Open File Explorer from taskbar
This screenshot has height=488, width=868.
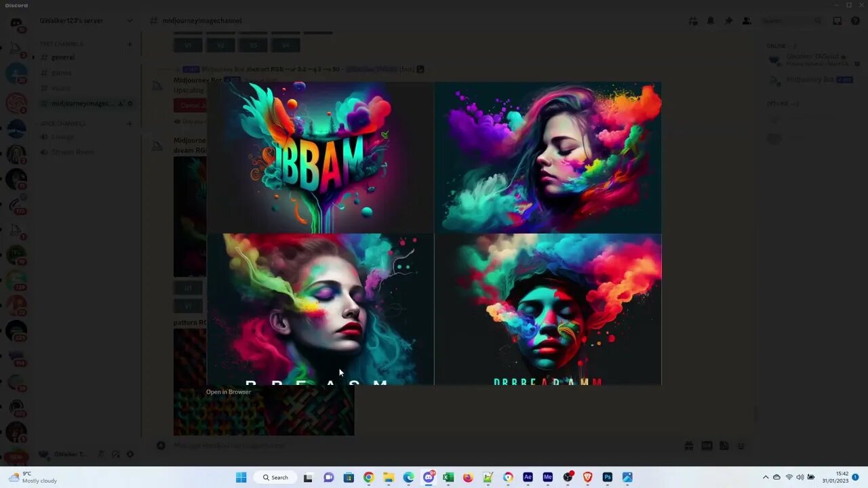coord(389,477)
